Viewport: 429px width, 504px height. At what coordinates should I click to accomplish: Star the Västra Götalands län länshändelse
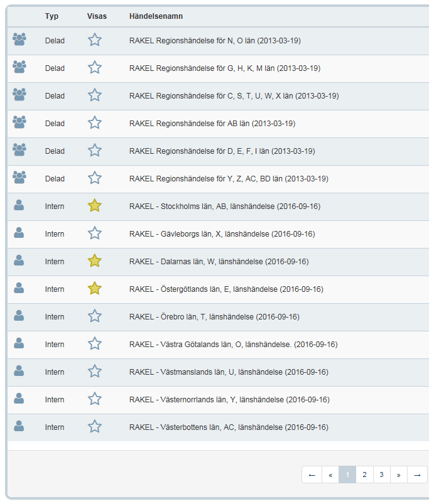(95, 344)
